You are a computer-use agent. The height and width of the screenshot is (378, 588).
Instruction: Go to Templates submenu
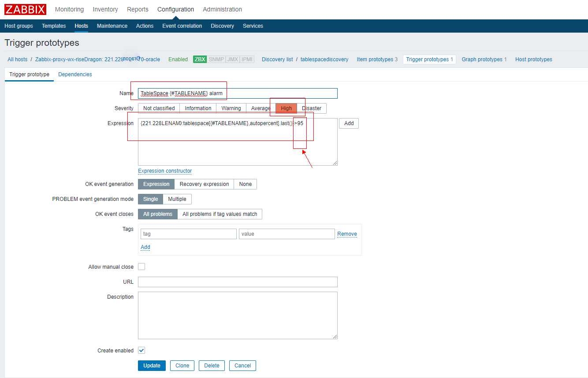coord(54,26)
